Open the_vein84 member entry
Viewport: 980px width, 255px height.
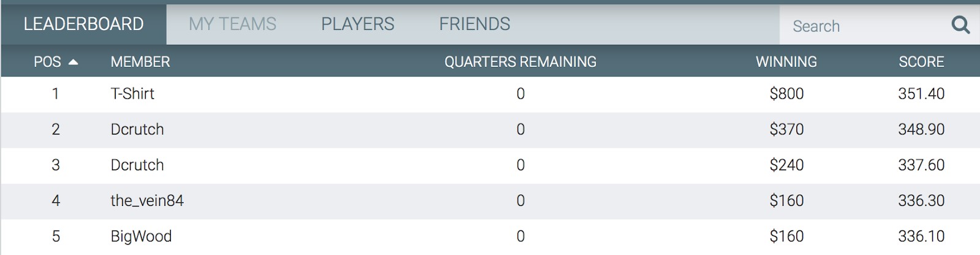(147, 200)
